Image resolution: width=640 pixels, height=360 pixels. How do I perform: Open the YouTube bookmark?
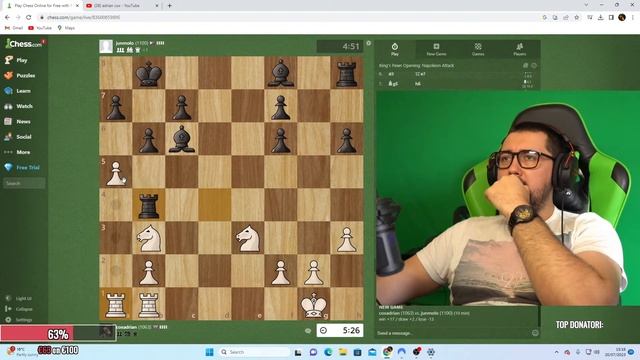coord(40,28)
